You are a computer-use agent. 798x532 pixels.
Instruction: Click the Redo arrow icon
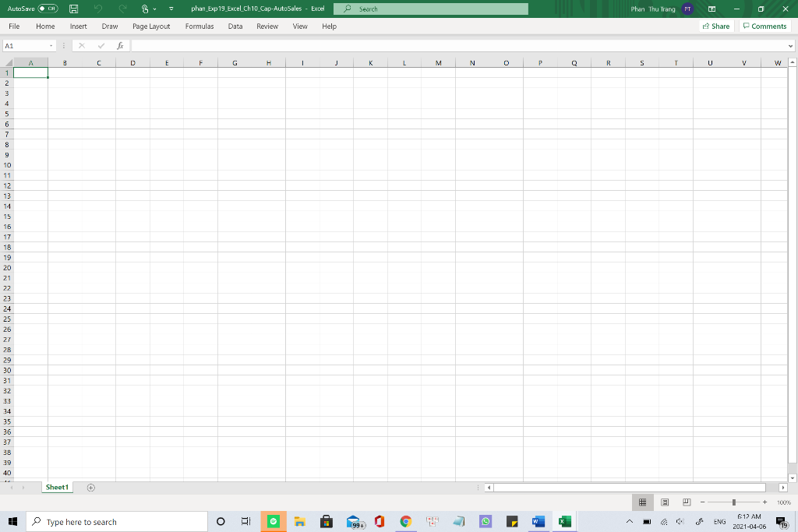click(x=122, y=9)
